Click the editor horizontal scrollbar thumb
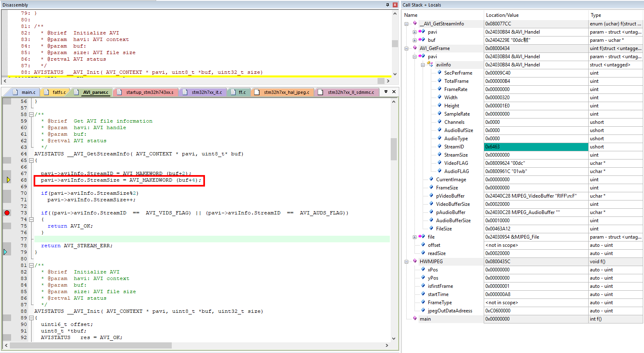The height and width of the screenshot is (353, 644). tap(91, 346)
